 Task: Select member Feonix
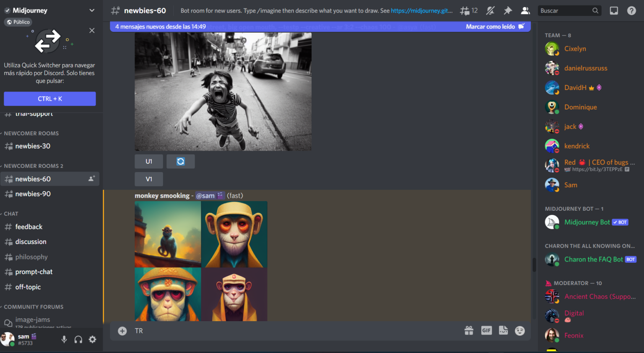click(x=590, y=335)
